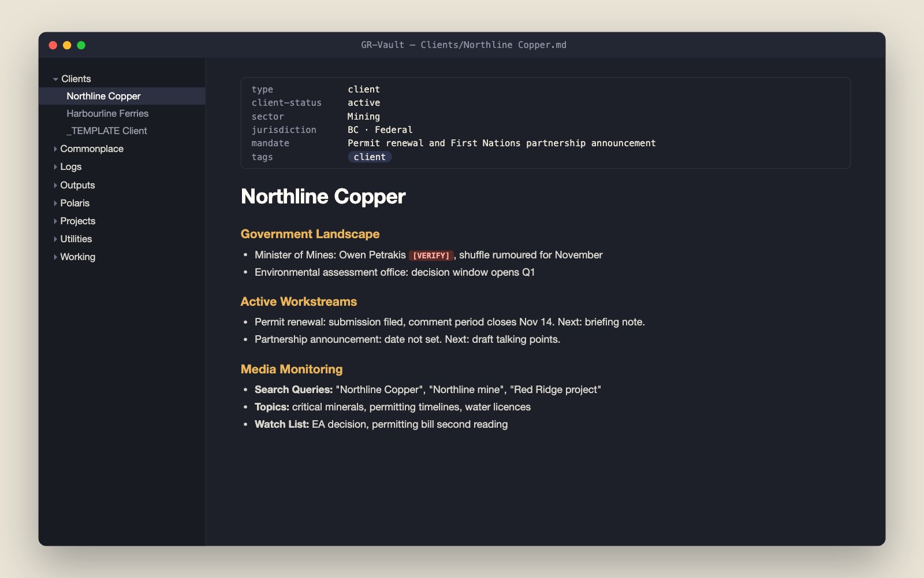Click the type property value client

[x=364, y=90]
